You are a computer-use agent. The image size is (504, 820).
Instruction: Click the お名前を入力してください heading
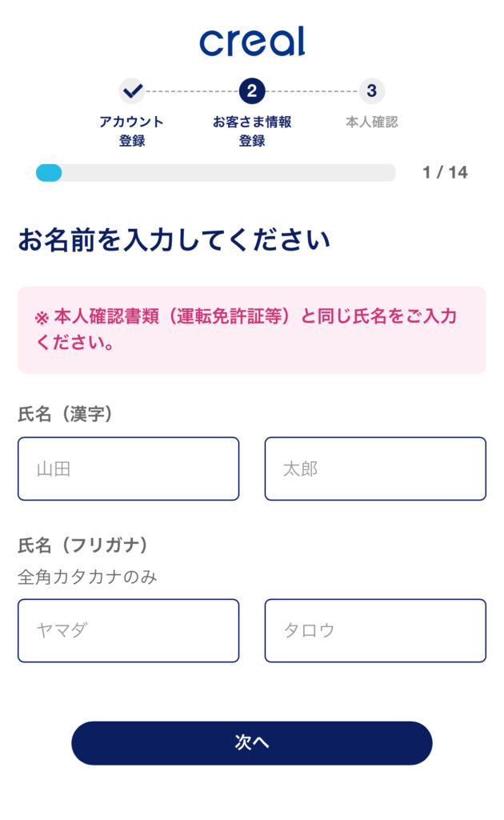click(174, 240)
